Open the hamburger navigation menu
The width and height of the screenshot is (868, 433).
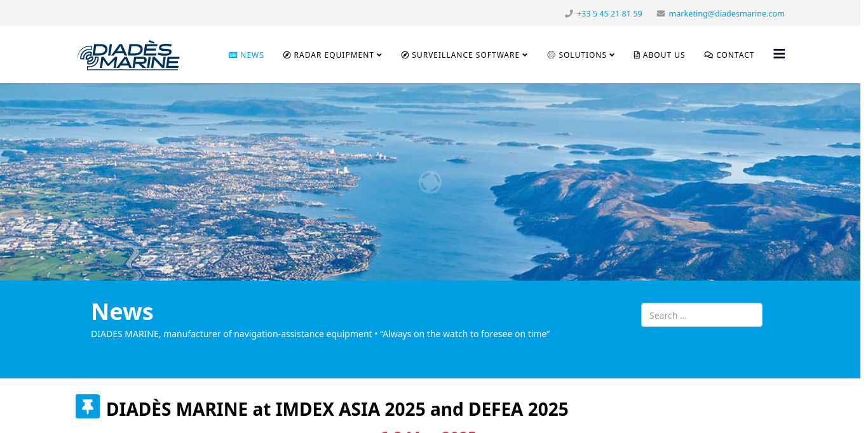click(x=779, y=54)
